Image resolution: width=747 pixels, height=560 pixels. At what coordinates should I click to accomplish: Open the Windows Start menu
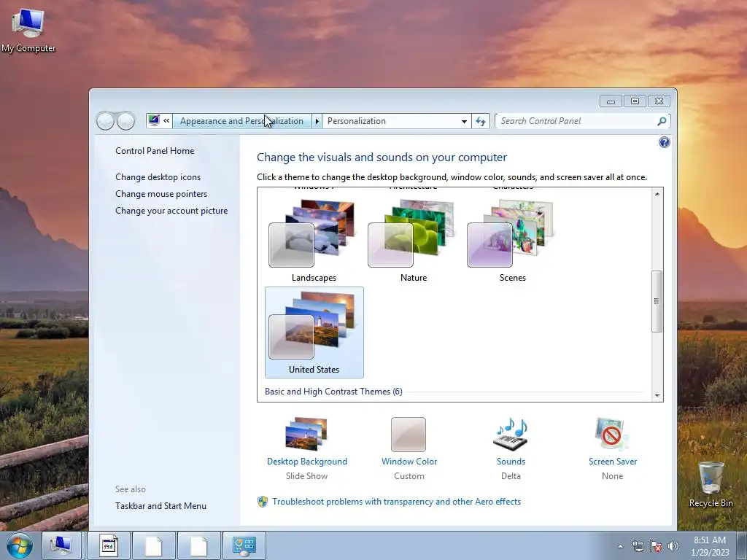(19, 545)
